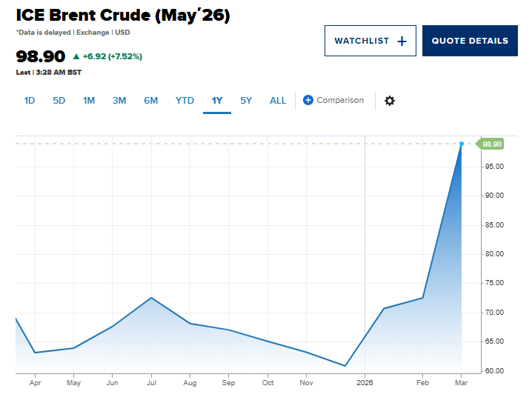This screenshot has width=532, height=400.
Task: Click the ICE Brent Crude title
Action: (123, 16)
